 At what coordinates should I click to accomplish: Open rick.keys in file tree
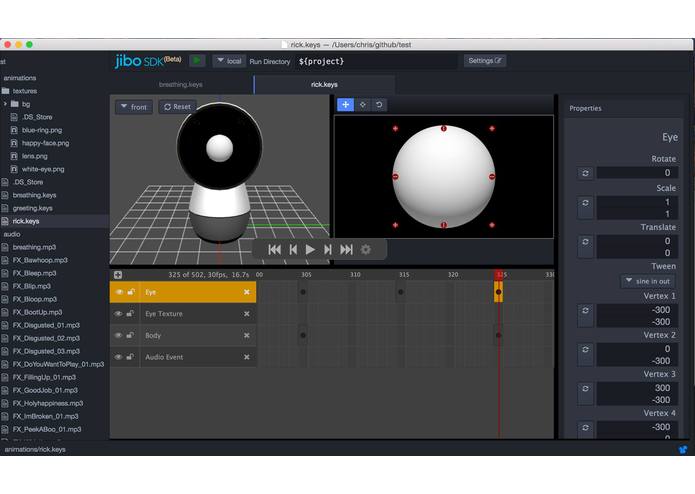26,221
